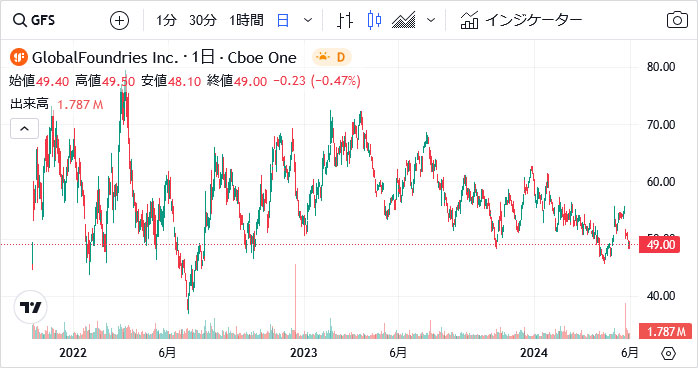Click the 80.00 price axis label
This screenshot has width=698, height=368.
tap(661, 67)
